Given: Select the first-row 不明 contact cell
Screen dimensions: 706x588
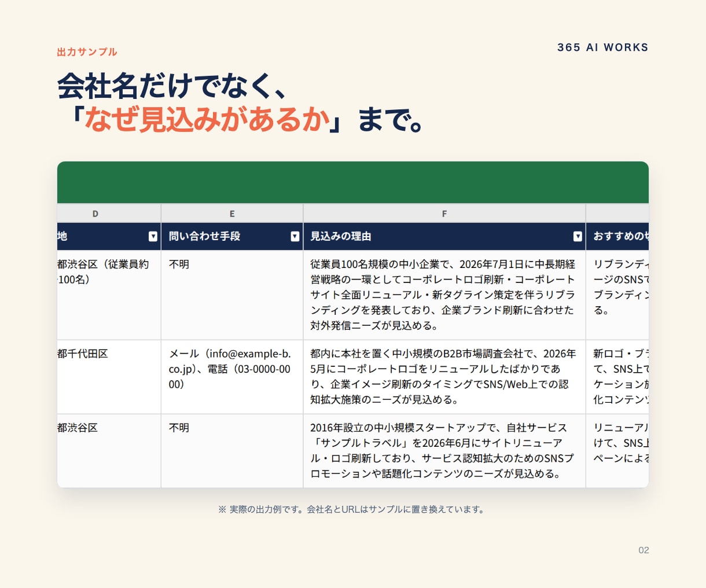Looking at the screenshot, I should coord(232,295).
